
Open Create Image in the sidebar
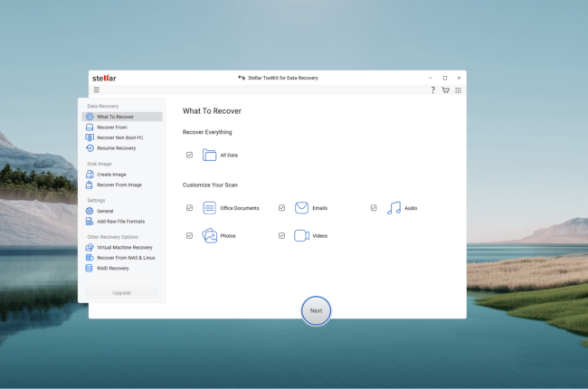pos(111,175)
